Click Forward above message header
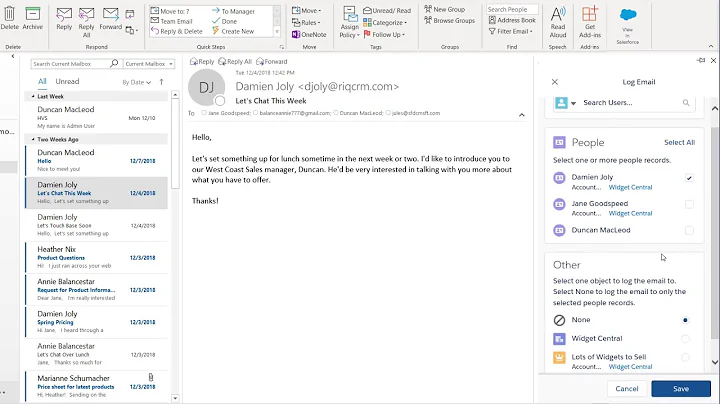This screenshot has height=404, width=720. click(272, 62)
